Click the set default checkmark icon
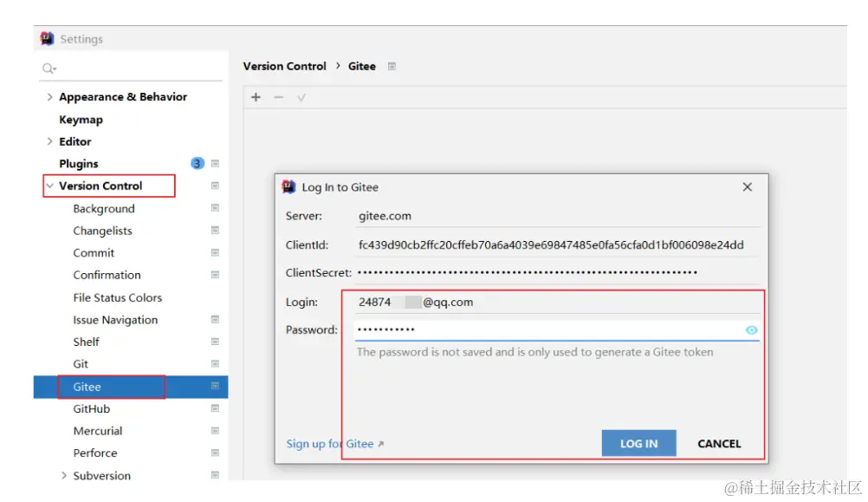868x502 pixels. coord(301,97)
